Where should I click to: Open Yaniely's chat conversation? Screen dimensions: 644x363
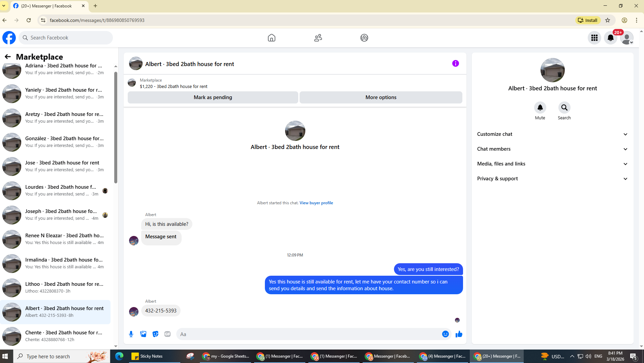[x=55, y=93]
